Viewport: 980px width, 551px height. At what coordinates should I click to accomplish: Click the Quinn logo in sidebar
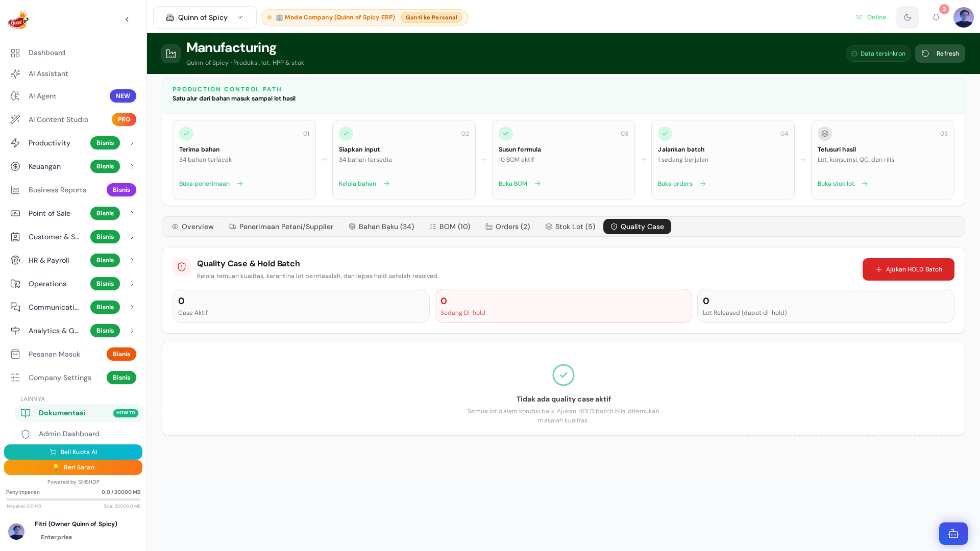(x=18, y=19)
